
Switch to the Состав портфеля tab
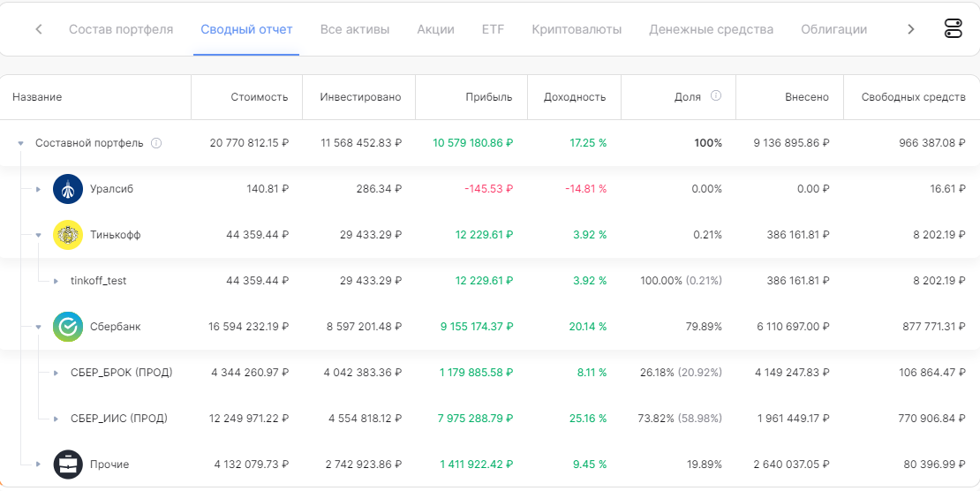(121, 29)
